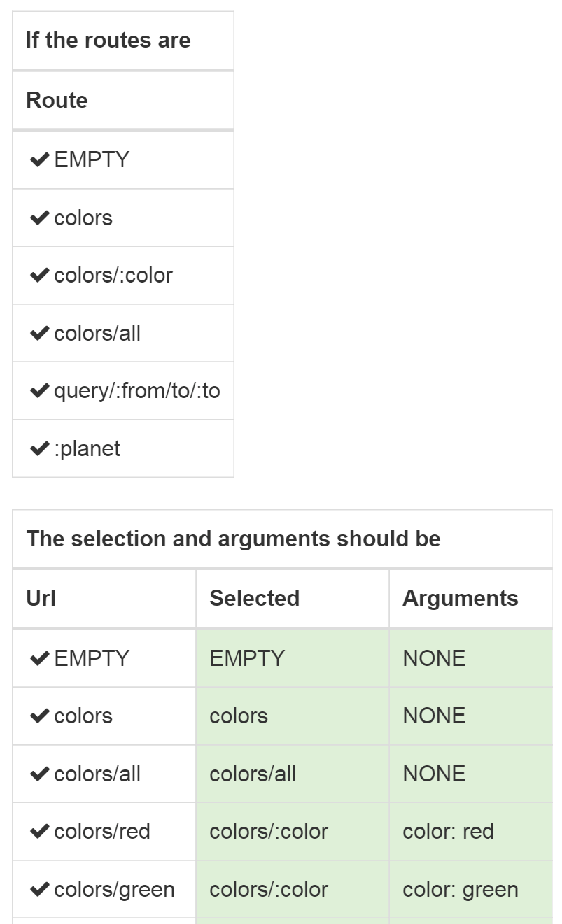Click checkmark for colors/green url row
Viewport: 562px width, 924px height.
coord(39,890)
